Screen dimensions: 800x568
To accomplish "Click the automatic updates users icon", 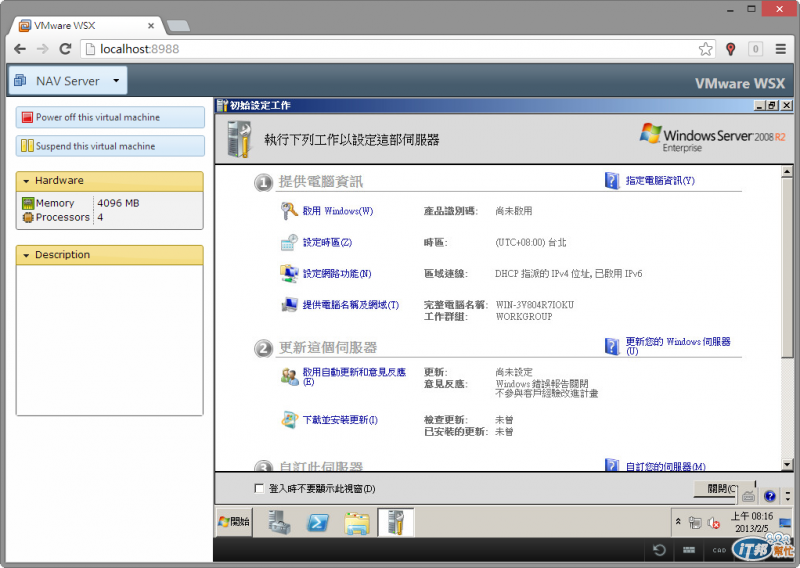I will pos(289,377).
